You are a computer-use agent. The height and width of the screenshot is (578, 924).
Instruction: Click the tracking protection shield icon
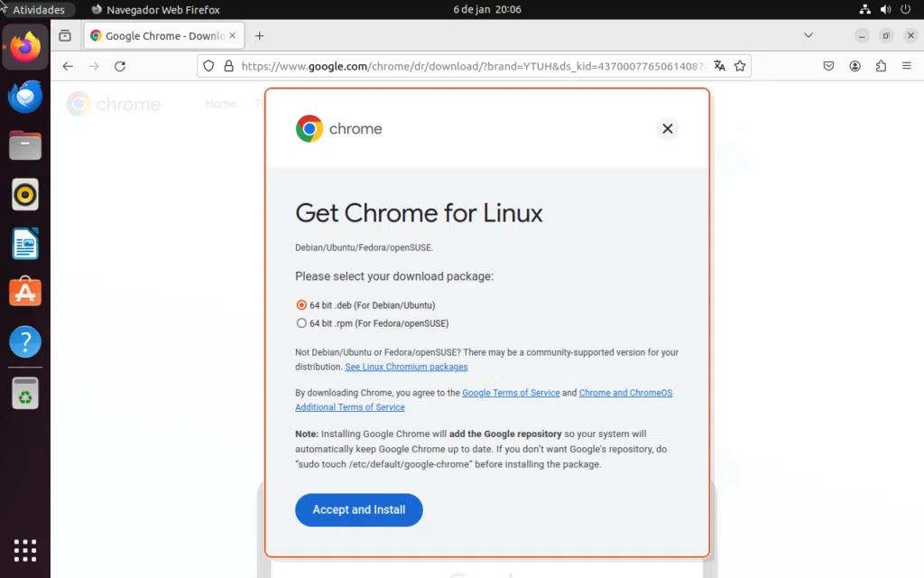point(208,65)
